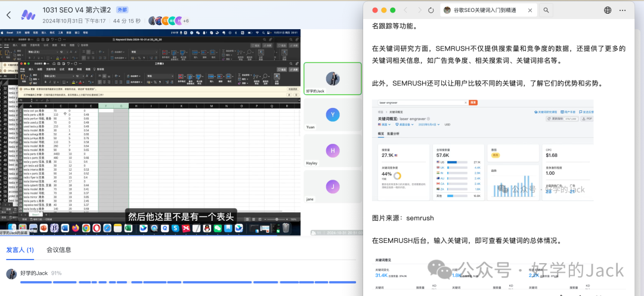
Task: Select the Sheet1 tab in shared Excel
Action: coord(35,215)
